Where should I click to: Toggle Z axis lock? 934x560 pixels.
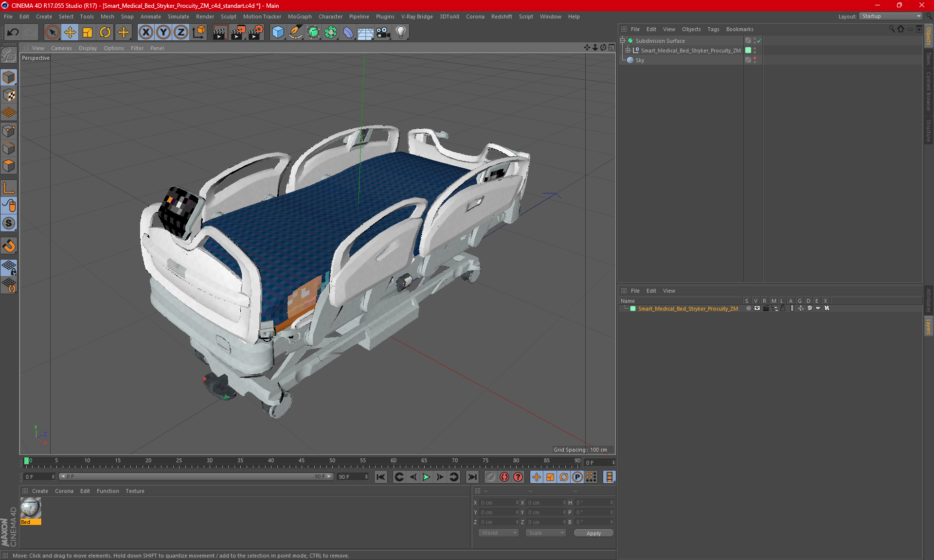pos(181,33)
